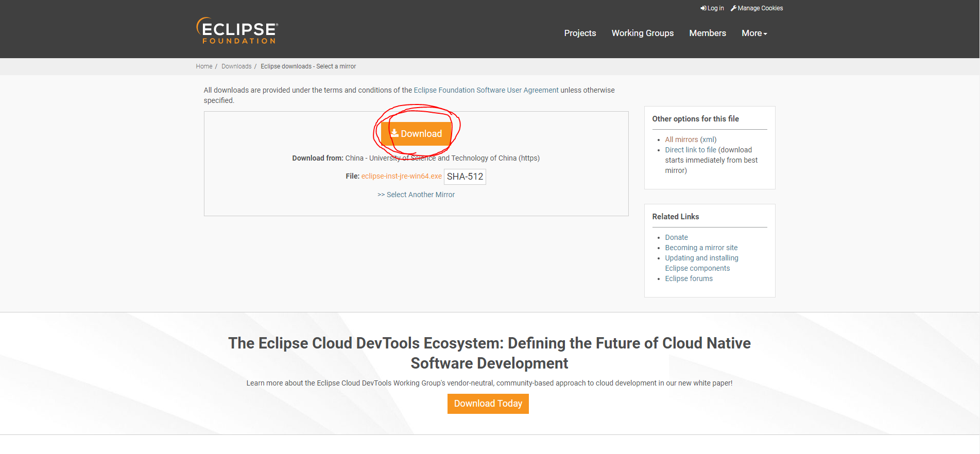Open Eclipse Foundation Software User Agreement link
Viewport: 980px width, 454px height.
486,90
